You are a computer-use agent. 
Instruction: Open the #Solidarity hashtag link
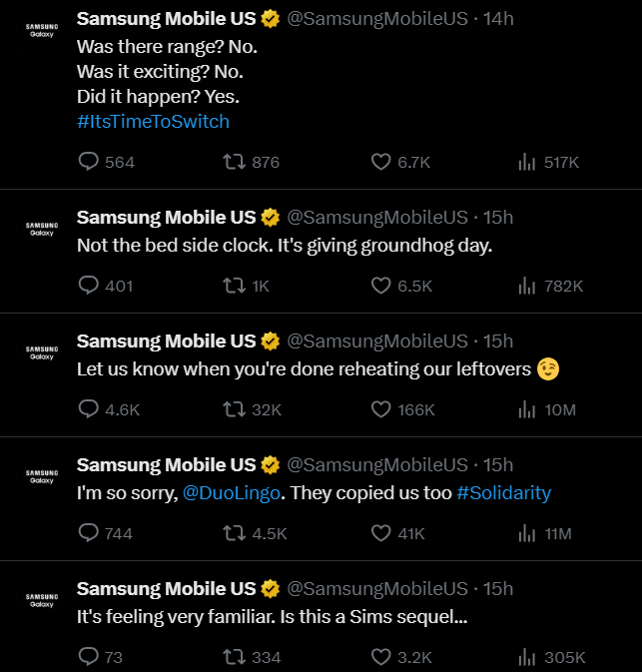click(x=504, y=493)
